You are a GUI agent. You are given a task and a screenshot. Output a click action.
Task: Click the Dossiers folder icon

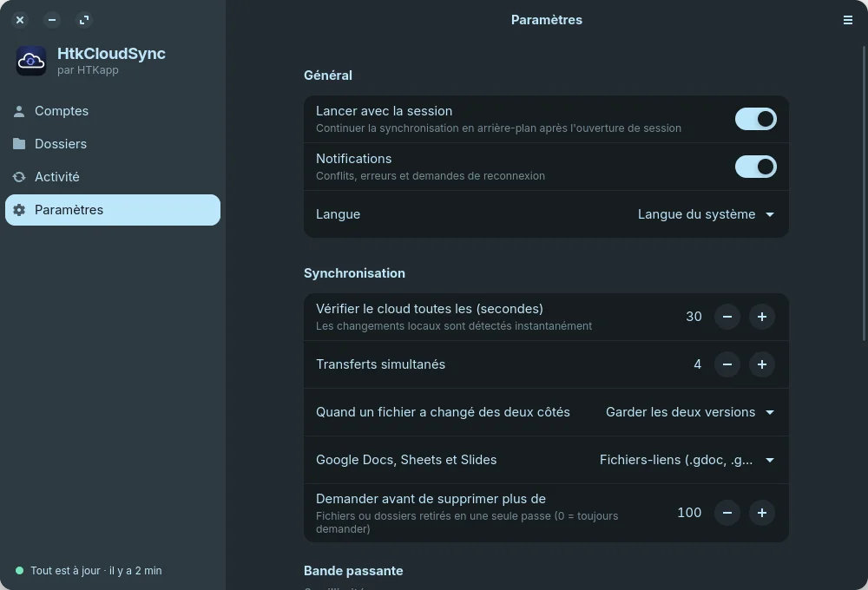[x=19, y=144]
